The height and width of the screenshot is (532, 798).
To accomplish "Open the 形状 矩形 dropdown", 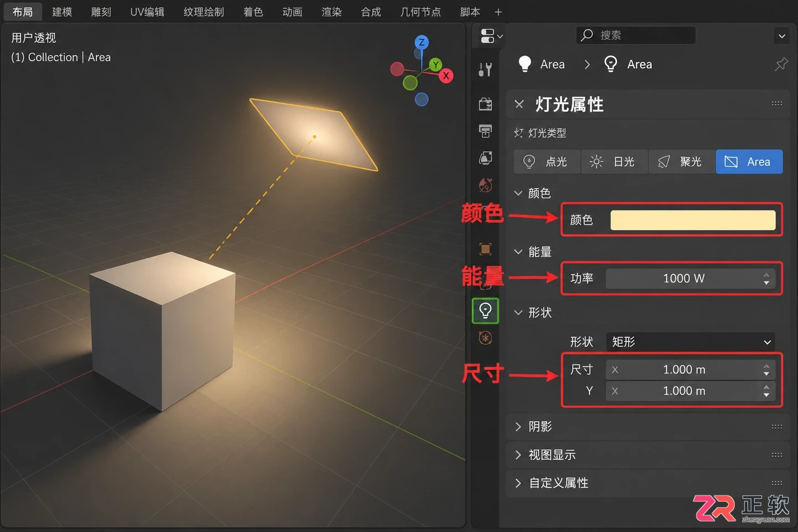I will (x=690, y=342).
